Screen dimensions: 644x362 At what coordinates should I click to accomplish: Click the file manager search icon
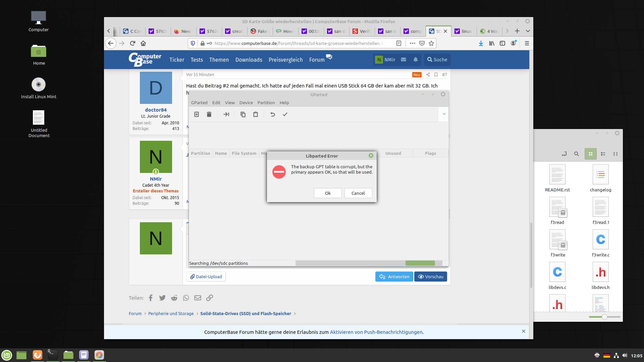pyautogui.click(x=576, y=154)
